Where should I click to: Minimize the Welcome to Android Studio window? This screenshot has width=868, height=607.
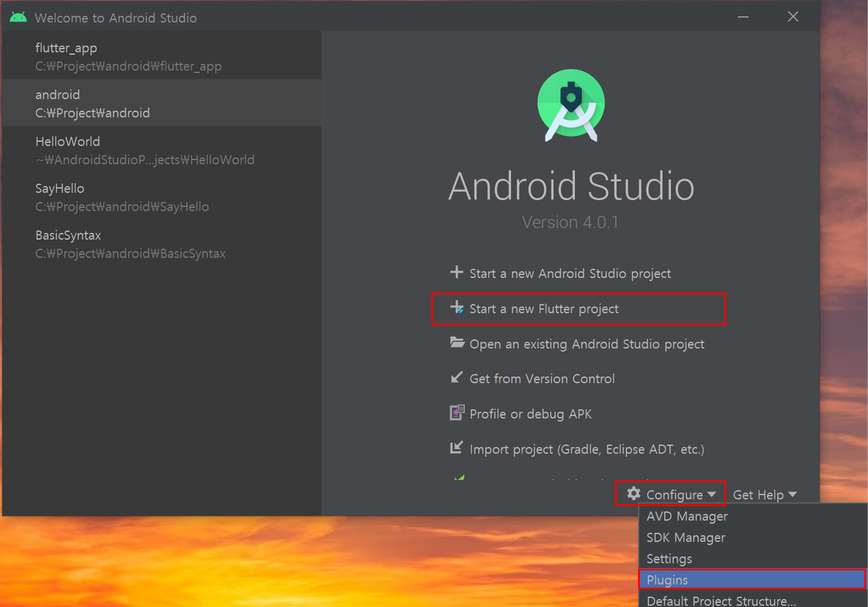pyautogui.click(x=743, y=16)
